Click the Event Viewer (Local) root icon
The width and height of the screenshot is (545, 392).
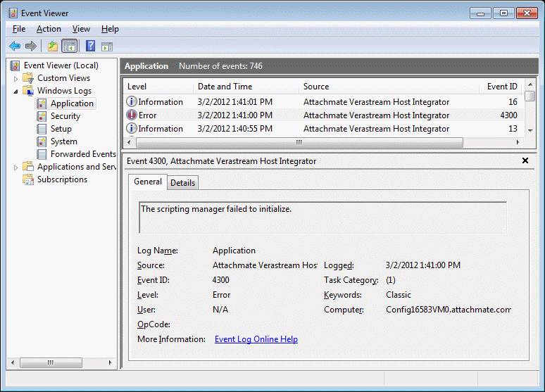(15, 65)
